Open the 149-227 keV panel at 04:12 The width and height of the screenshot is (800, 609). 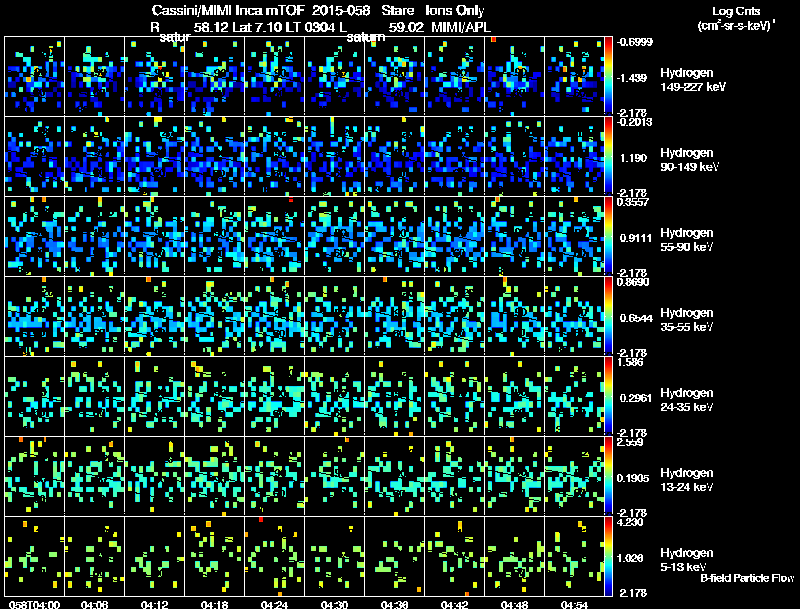tap(155, 75)
